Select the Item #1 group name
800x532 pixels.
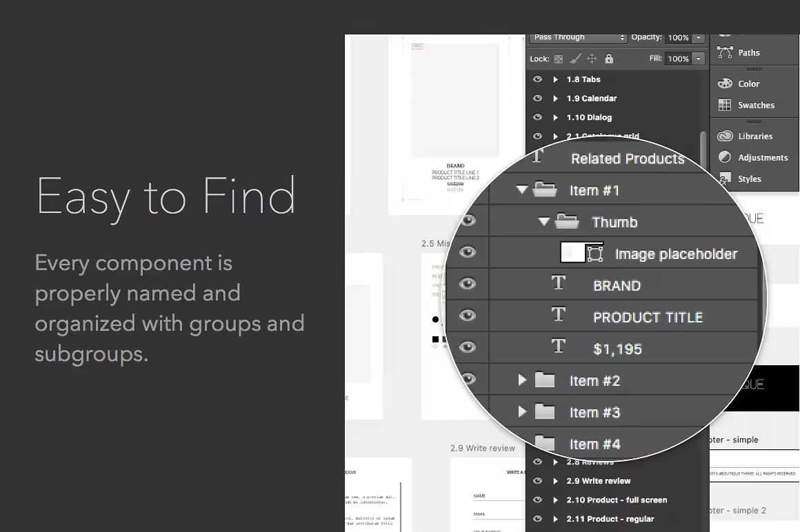pos(594,191)
